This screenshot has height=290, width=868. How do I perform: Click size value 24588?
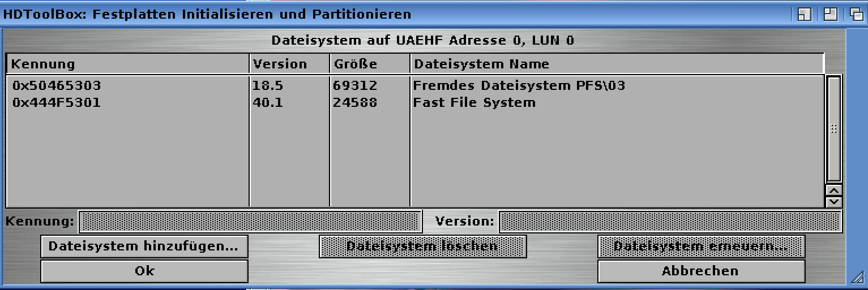[355, 103]
